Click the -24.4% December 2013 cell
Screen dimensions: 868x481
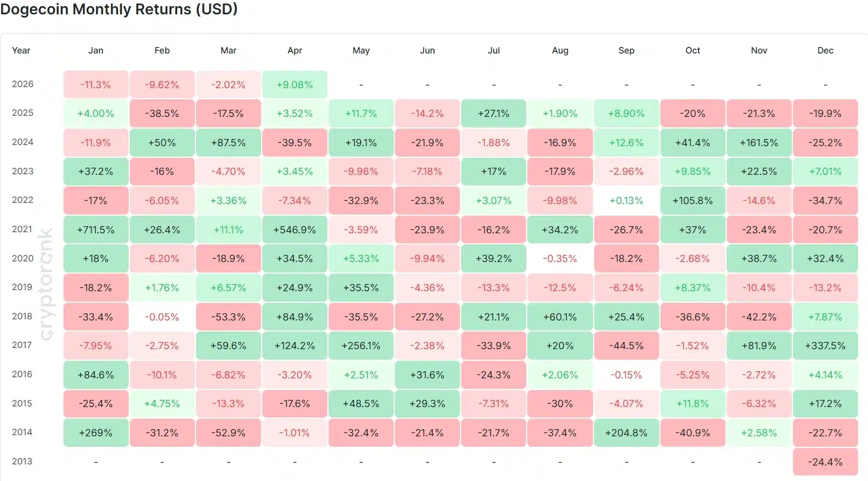825,462
